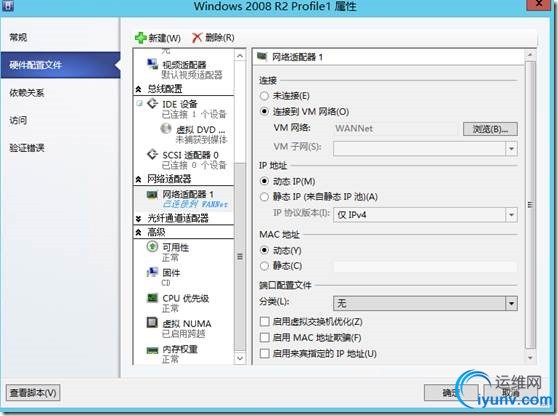The image size is (558, 416).
Task: Click 删除(R) toolbar label
Action: pos(220,37)
